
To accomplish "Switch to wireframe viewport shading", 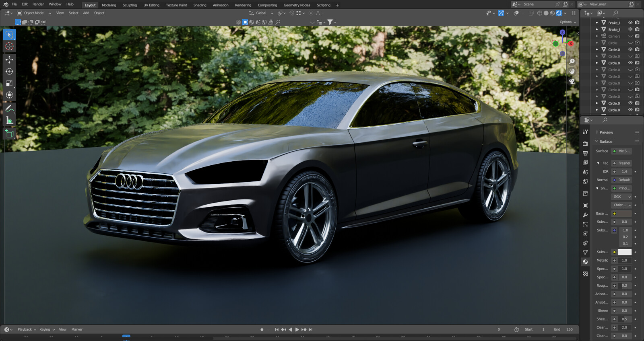I will 539,13.
